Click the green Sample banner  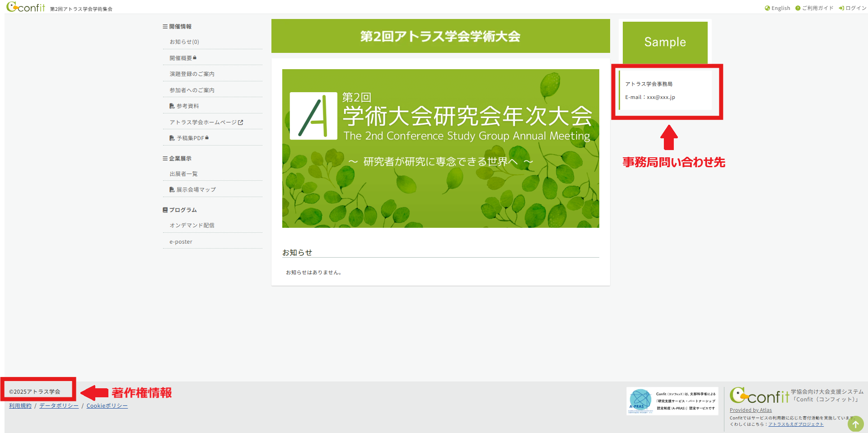665,42
